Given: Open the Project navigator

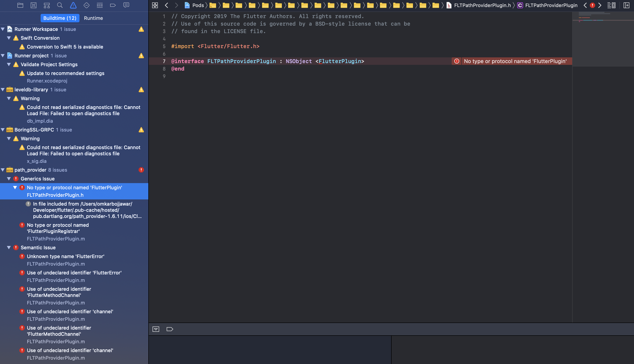Looking at the screenshot, I should coord(21,5).
